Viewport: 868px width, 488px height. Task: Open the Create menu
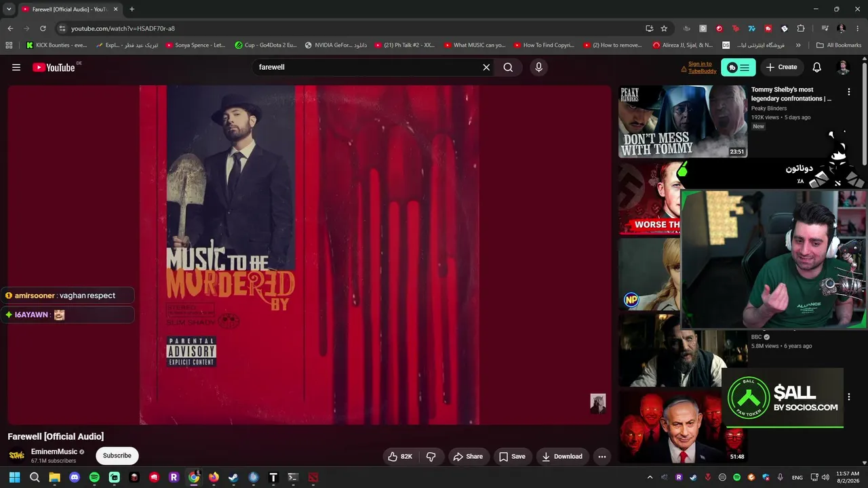pos(782,67)
